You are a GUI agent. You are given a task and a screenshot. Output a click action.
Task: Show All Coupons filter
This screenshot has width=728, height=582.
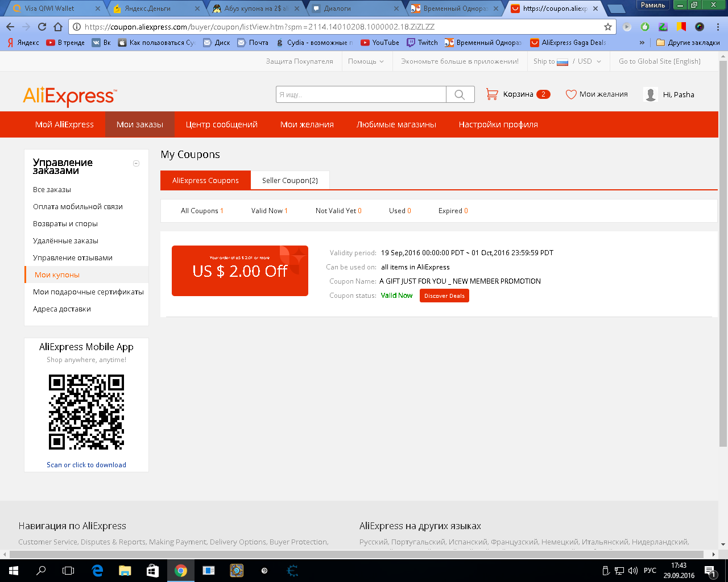click(x=202, y=211)
